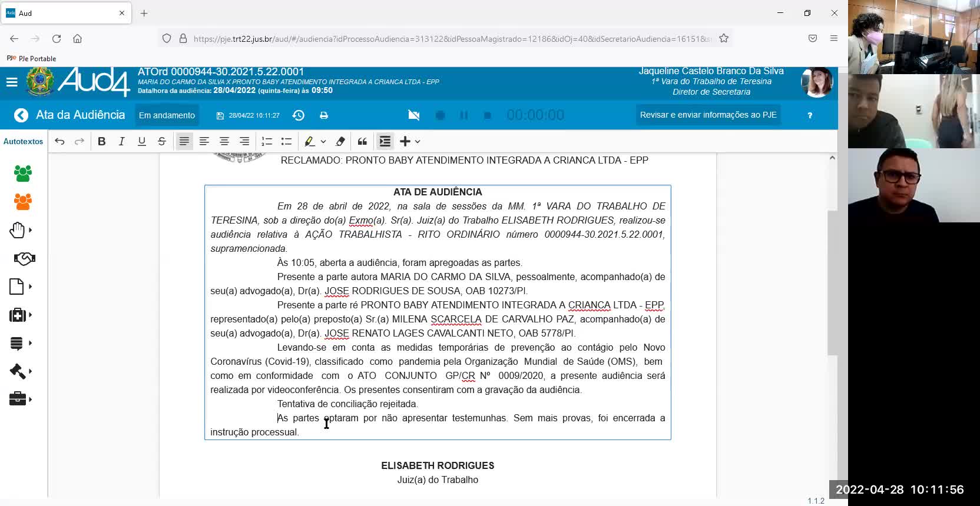Click the handshake conciliation icon

pos(24,258)
